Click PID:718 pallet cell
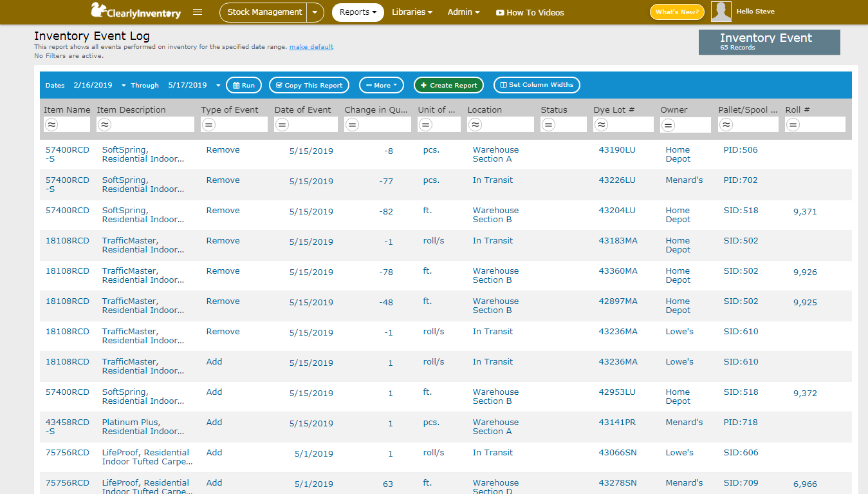Screen dimensions: 868x494 [x=741, y=423]
